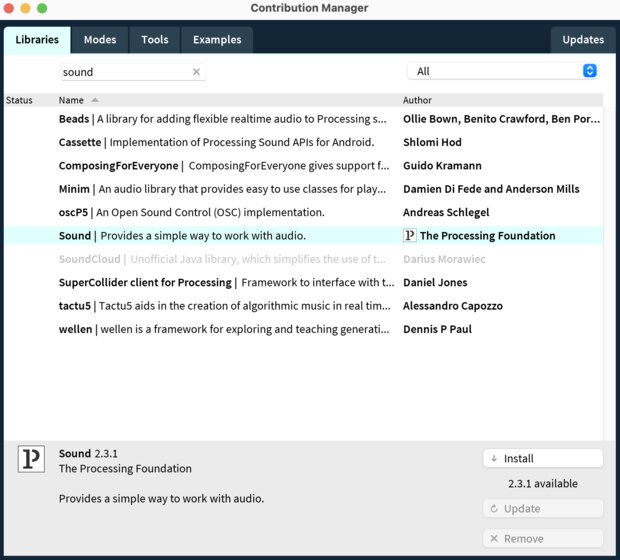Image resolution: width=620 pixels, height=560 pixels.
Task: Click author Alessandro Capozzo
Action: (x=453, y=306)
